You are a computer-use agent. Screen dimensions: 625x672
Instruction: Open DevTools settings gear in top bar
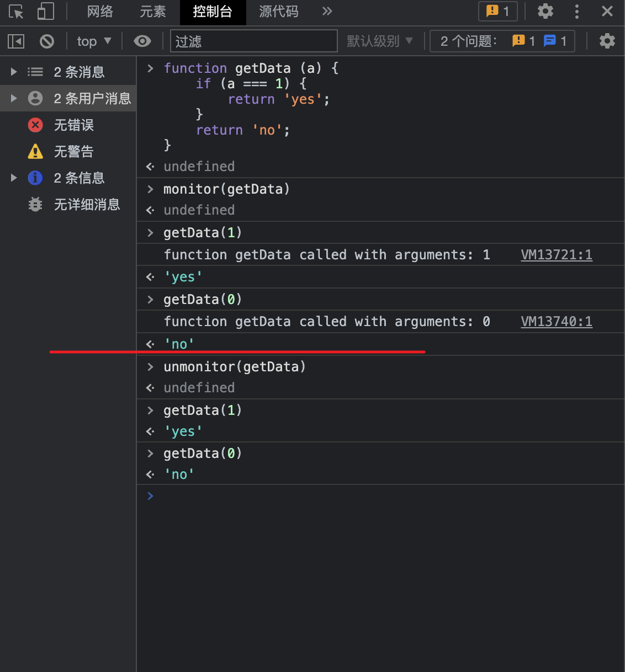pyautogui.click(x=545, y=11)
